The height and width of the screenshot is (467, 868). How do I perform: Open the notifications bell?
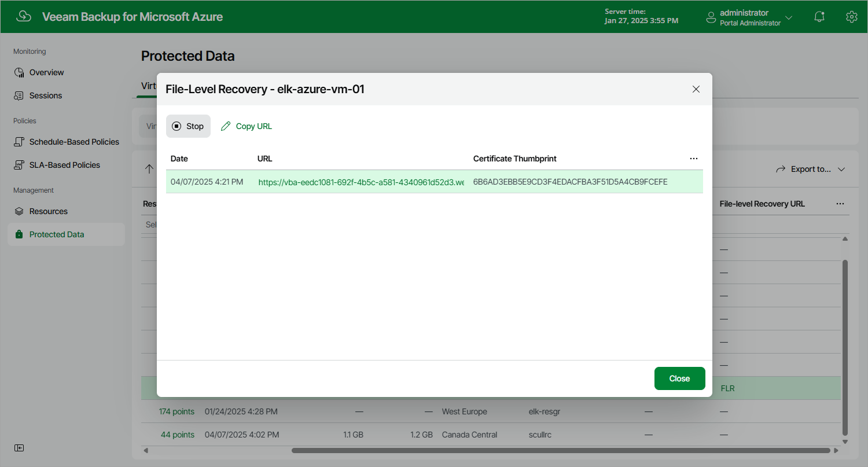819,17
